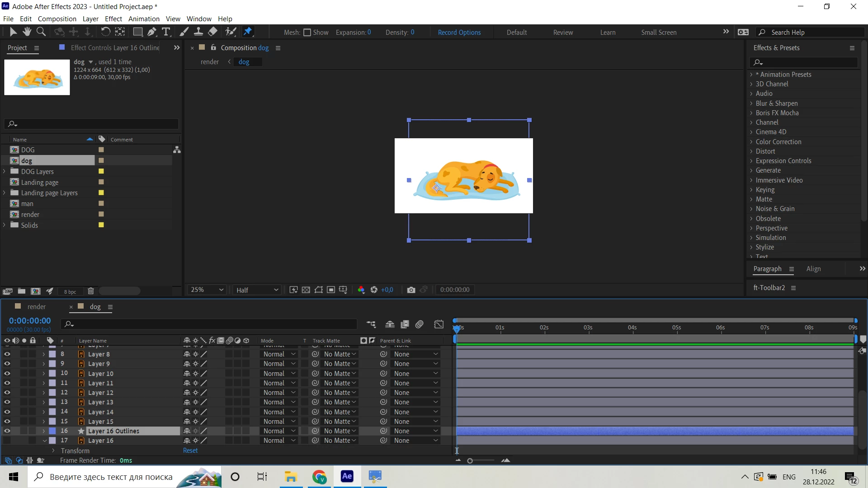
Task: Click the timeline zoom slider handle
Action: click(x=470, y=461)
